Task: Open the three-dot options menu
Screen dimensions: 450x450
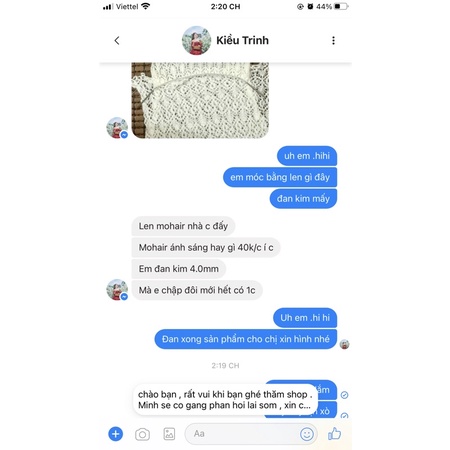Action: 333,41
